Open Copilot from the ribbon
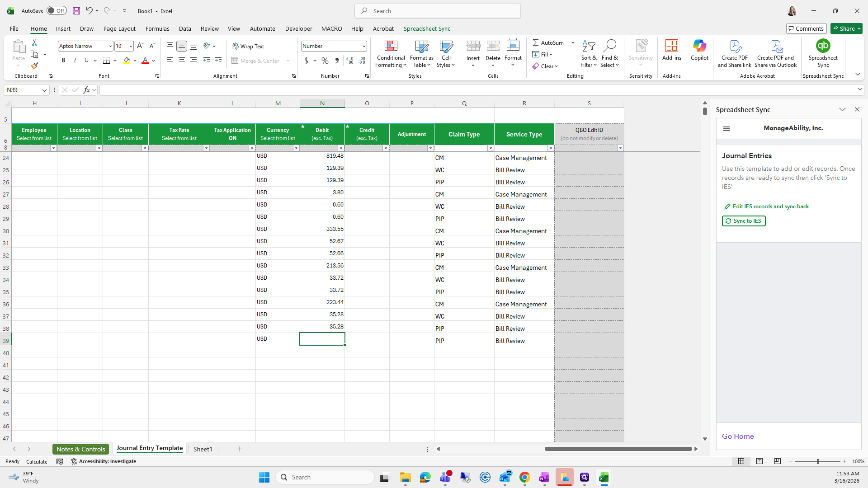868x488 pixels. coord(699,46)
